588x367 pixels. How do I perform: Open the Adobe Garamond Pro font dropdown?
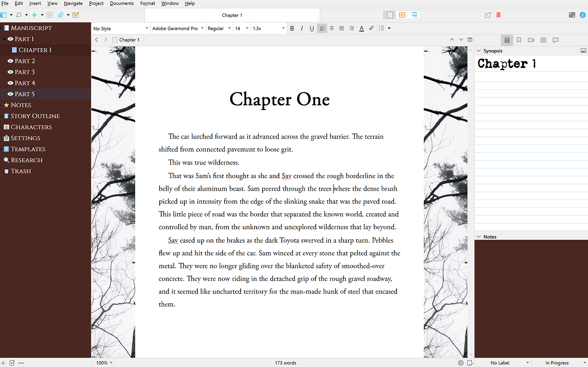tap(178, 28)
